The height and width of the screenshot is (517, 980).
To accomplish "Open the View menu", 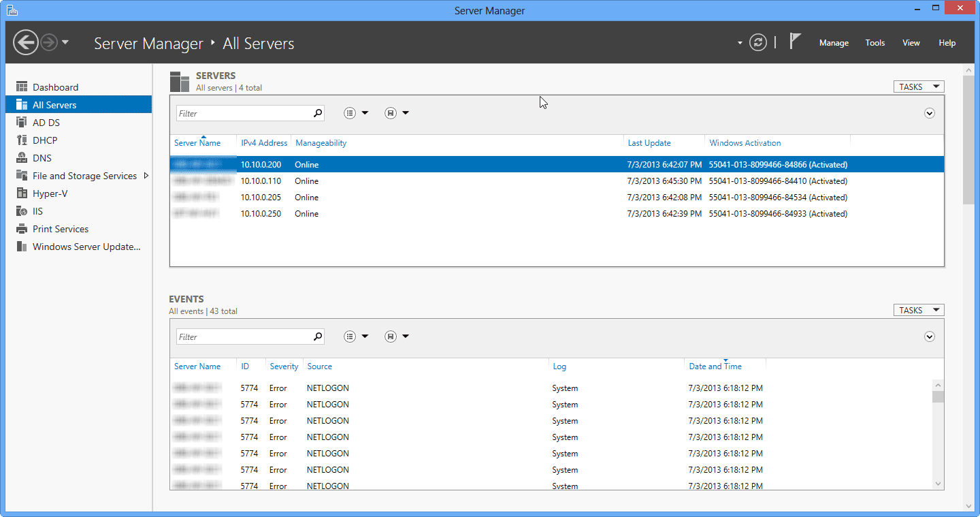I will tap(911, 43).
